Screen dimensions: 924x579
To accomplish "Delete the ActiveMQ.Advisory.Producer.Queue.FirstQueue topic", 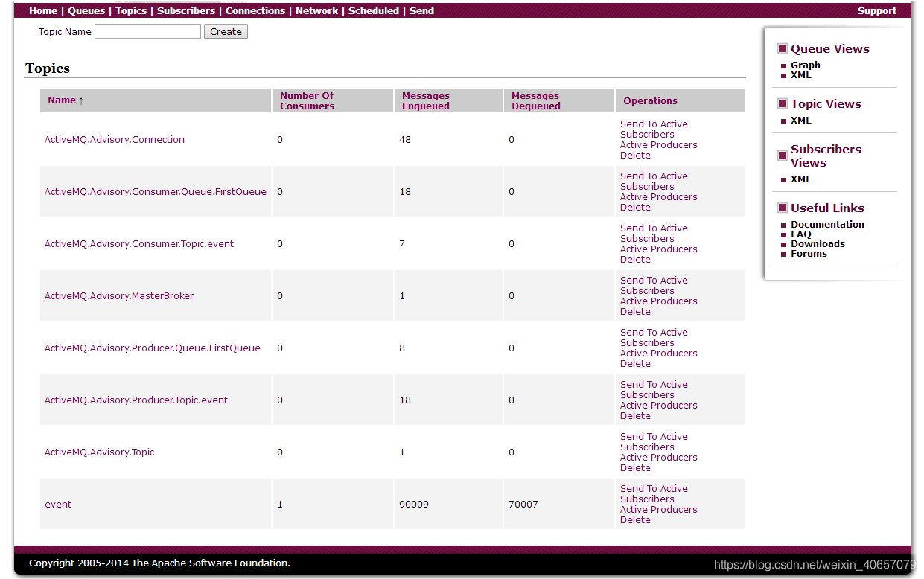I will (x=635, y=364).
